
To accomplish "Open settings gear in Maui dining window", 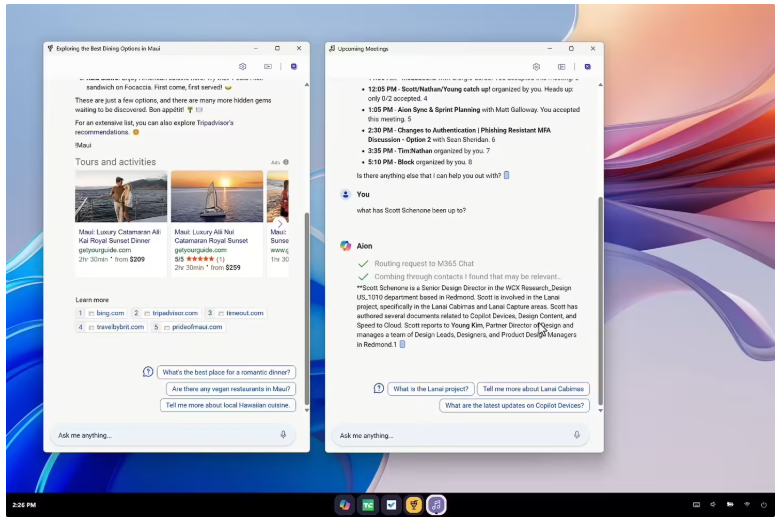I will [x=242, y=66].
